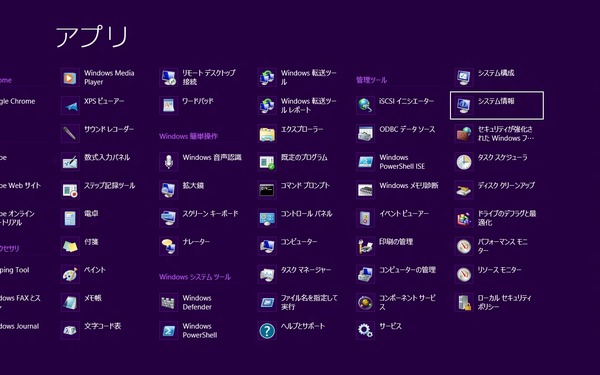Open Windows 転送ツール レポート icon
Viewport: 600px width, 375px height.
pyautogui.click(x=267, y=106)
